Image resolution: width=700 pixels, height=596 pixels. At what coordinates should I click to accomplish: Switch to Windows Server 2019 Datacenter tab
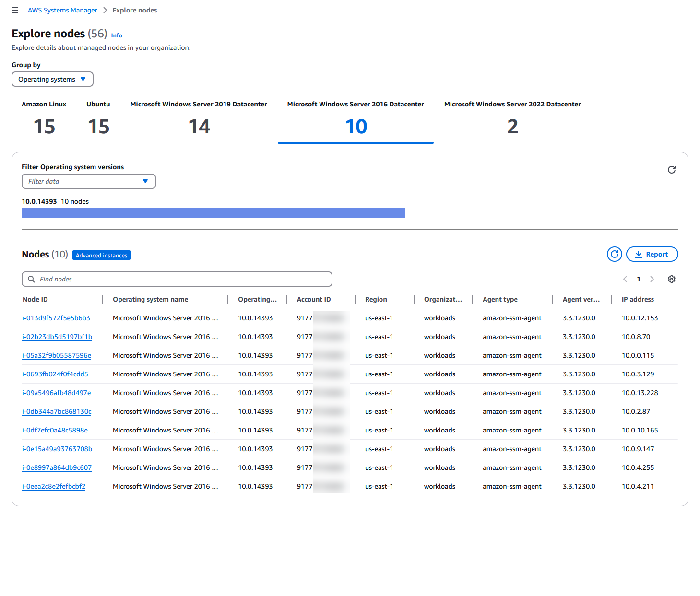(199, 118)
